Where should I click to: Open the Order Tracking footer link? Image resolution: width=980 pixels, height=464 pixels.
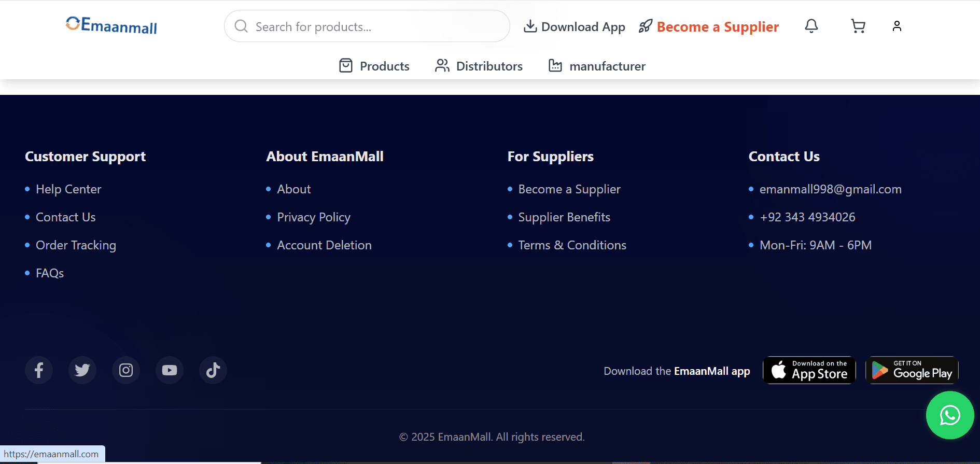click(76, 245)
